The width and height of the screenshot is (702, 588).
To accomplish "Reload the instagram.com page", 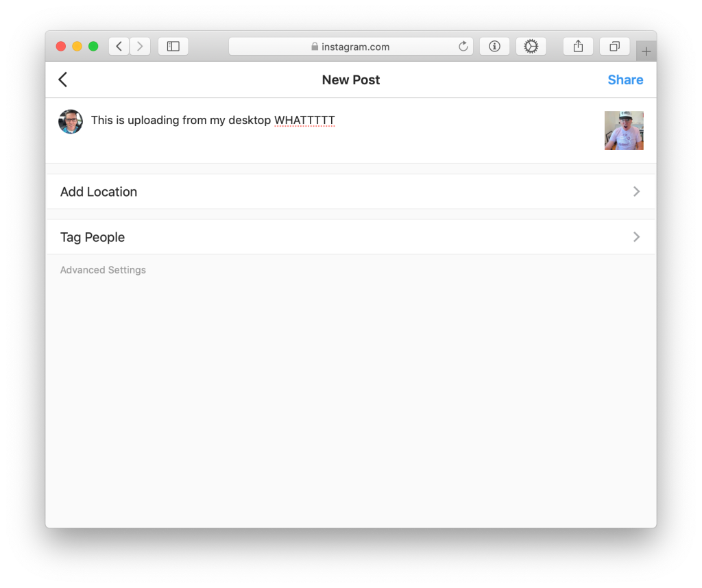I will tap(463, 46).
